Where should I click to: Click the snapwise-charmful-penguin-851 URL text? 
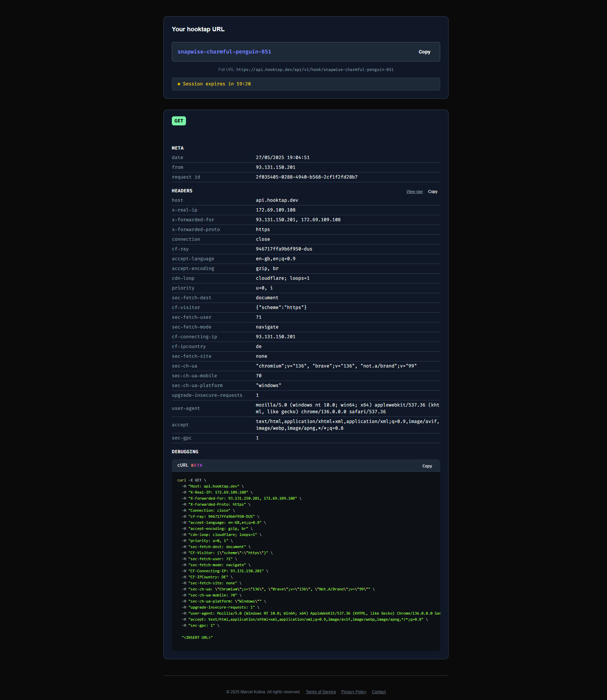[224, 52]
